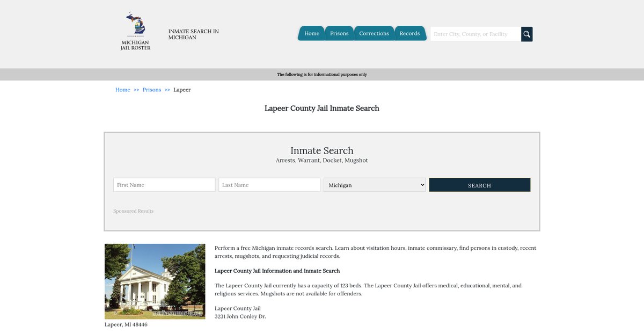Click into the First Name field
Image resolution: width=644 pixels, height=333 pixels.
(164, 185)
